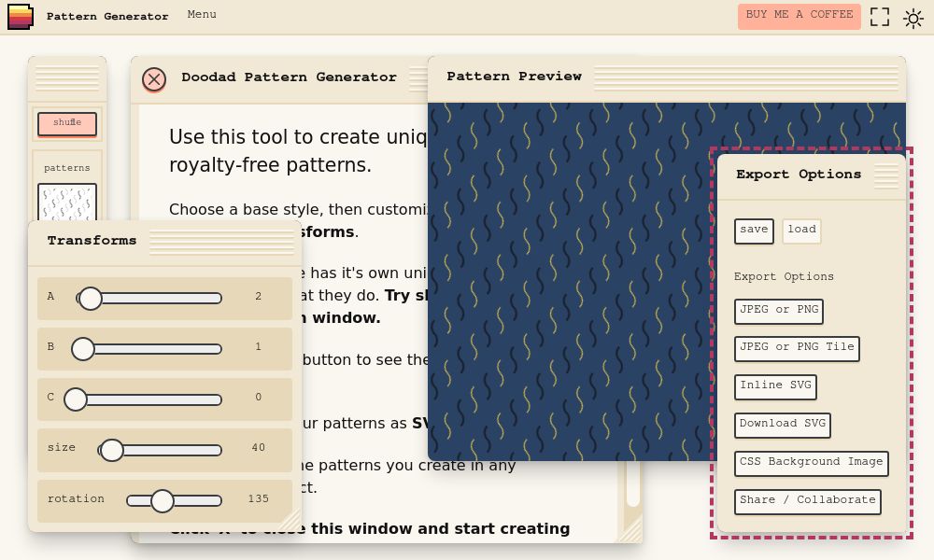Close the Doodad Pattern Generator intro window
This screenshot has height=560, width=934.
(x=154, y=80)
